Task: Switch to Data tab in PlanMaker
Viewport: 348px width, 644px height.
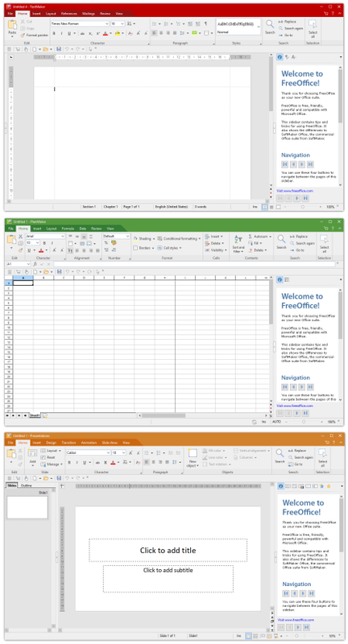Action: pyautogui.click(x=83, y=229)
